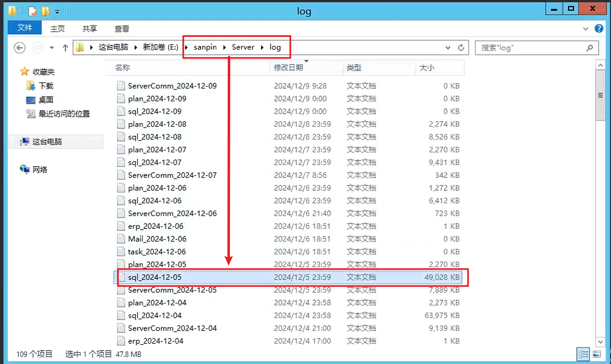
Task: Click quick access properties icon in title bar
Action: 33,11
